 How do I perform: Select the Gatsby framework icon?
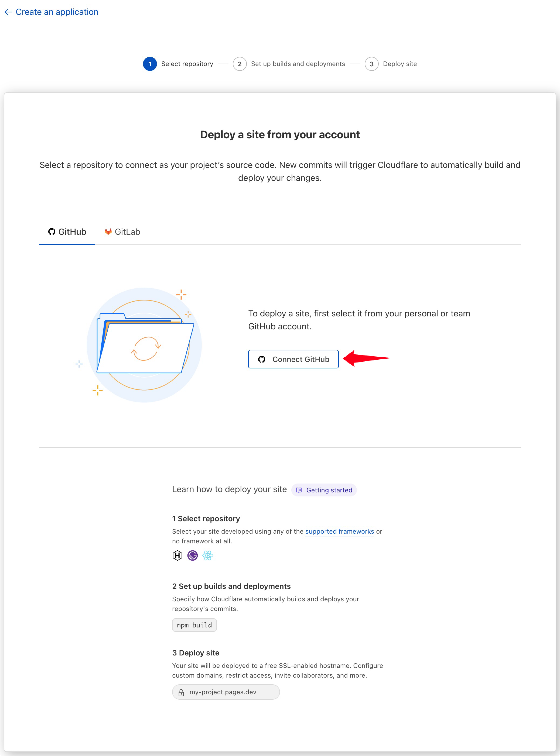point(193,555)
